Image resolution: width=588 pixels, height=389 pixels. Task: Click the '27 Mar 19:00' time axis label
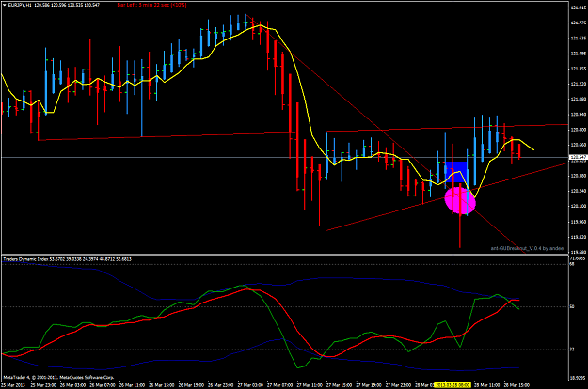tap(369, 385)
